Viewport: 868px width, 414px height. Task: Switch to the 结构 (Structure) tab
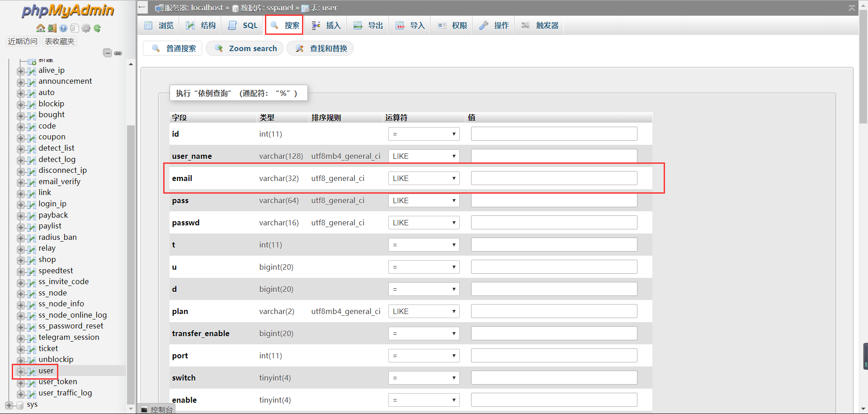(x=201, y=25)
